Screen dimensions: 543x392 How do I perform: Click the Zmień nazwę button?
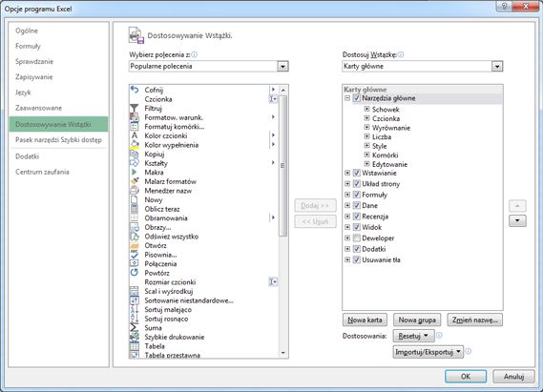pos(475,320)
